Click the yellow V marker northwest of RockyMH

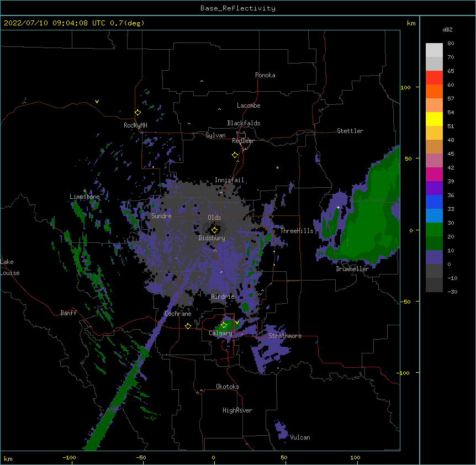(x=97, y=102)
